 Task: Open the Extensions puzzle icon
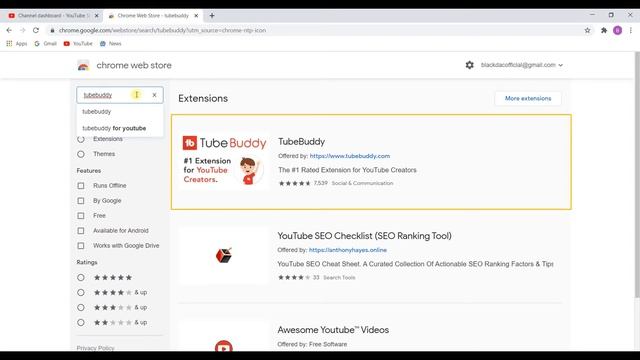coord(604,30)
